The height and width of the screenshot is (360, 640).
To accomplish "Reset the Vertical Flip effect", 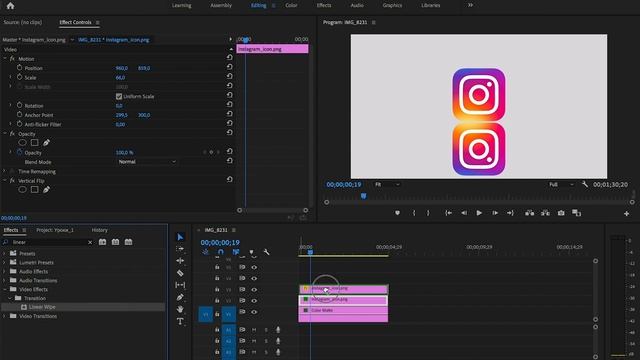I will click(229, 179).
